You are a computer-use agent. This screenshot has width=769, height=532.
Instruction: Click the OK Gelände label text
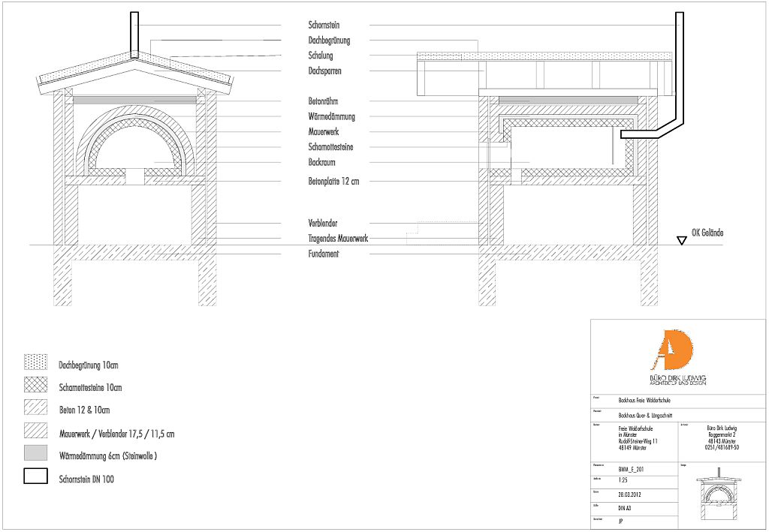(x=707, y=233)
